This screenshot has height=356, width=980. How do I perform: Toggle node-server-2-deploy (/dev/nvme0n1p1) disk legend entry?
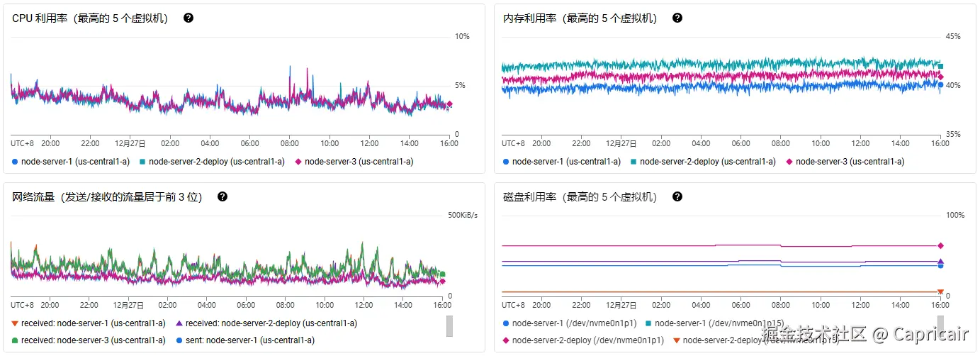coord(584,340)
